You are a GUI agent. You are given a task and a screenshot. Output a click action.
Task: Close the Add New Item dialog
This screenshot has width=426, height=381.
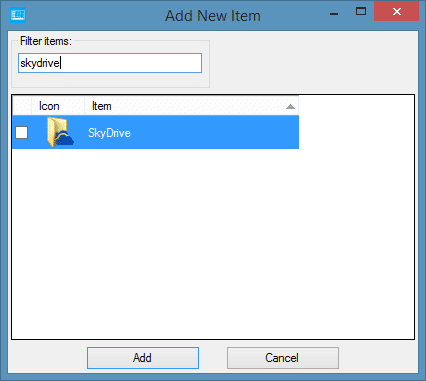pos(396,12)
